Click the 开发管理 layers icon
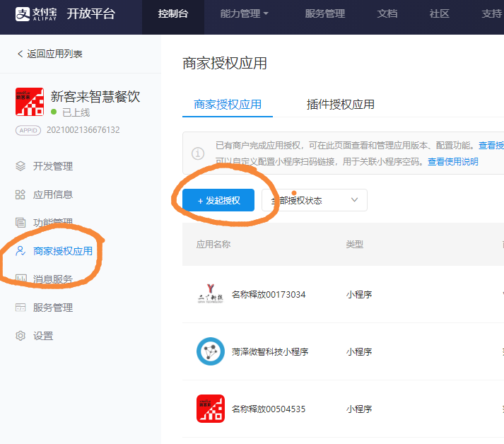504x444 pixels. (x=20, y=166)
